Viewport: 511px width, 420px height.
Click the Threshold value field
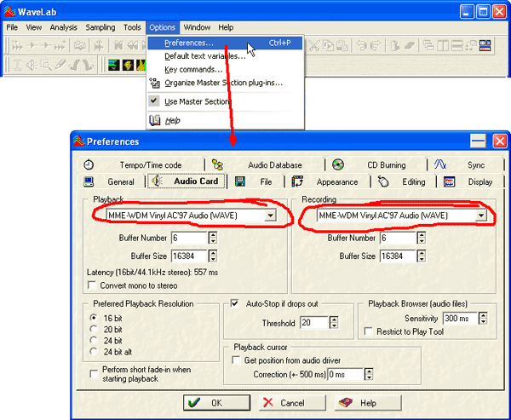313,323
